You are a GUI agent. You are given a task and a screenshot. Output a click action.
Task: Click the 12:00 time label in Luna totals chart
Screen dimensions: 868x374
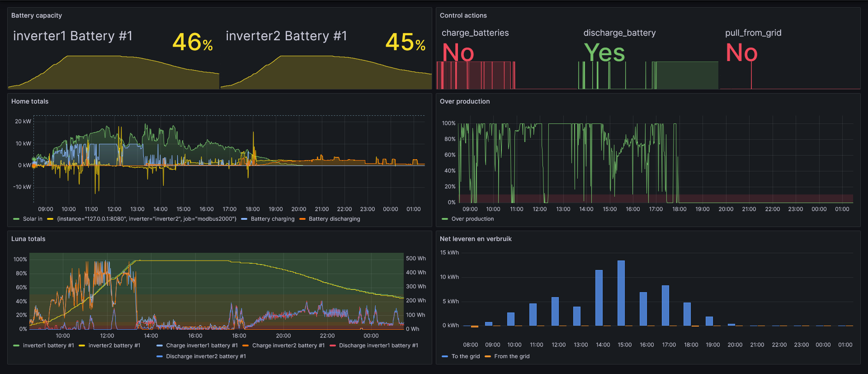[x=107, y=336]
